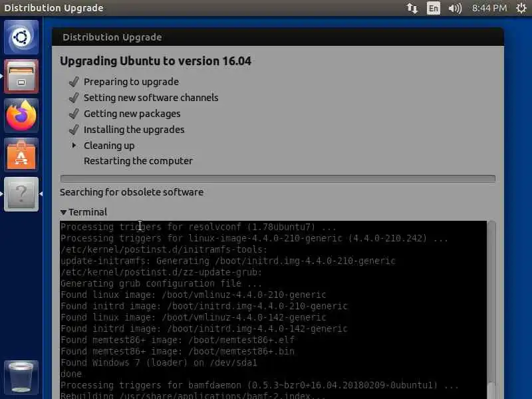The height and width of the screenshot is (399, 532).
Task: Click 'Upgrading Ubuntu to version 16.04' heading
Action: click(156, 61)
